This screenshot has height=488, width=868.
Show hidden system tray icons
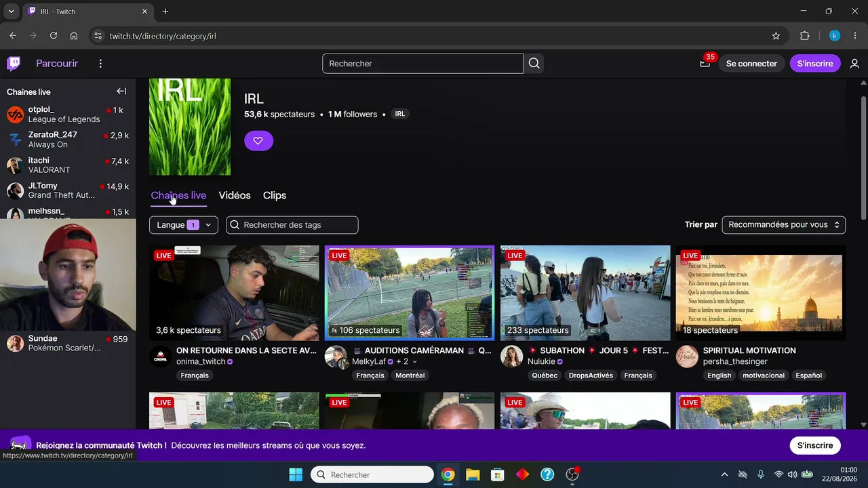coord(724,474)
